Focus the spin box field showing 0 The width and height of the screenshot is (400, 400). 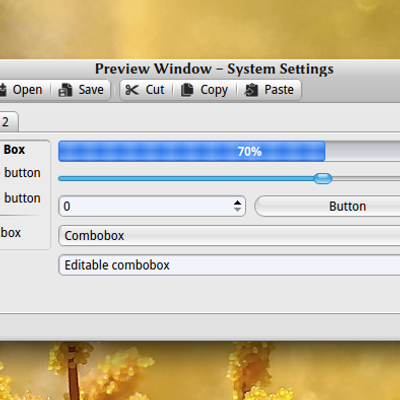click(x=152, y=206)
